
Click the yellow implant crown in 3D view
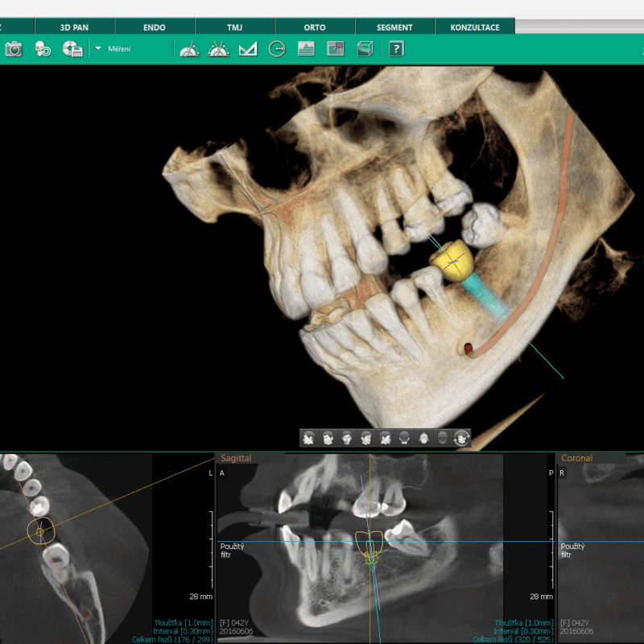click(451, 260)
